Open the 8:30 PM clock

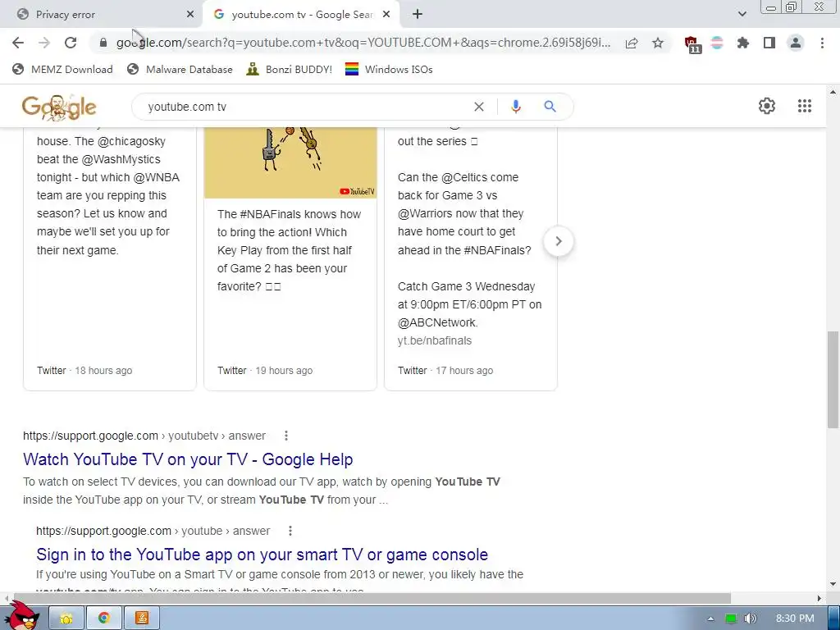coord(795,619)
